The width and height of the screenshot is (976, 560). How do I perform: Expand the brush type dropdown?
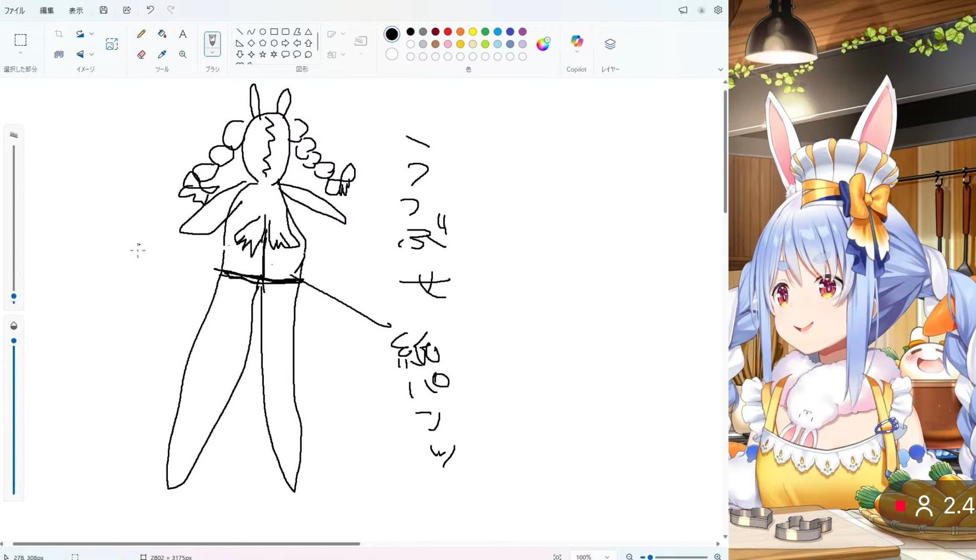tap(212, 53)
